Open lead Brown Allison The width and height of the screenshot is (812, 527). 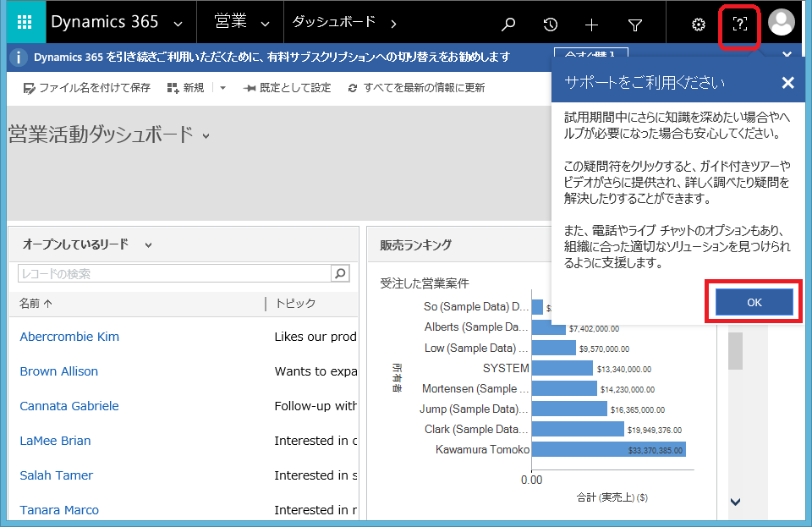point(58,371)
